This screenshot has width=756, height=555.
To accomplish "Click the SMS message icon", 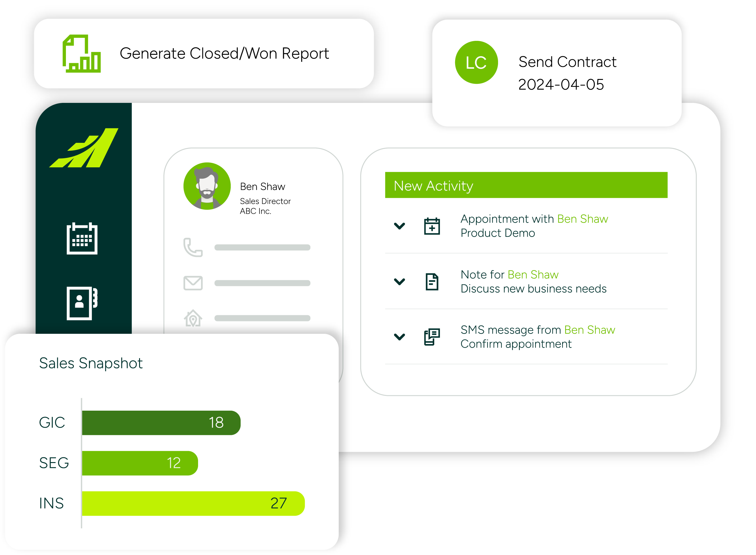I will [x=432, y=337].
